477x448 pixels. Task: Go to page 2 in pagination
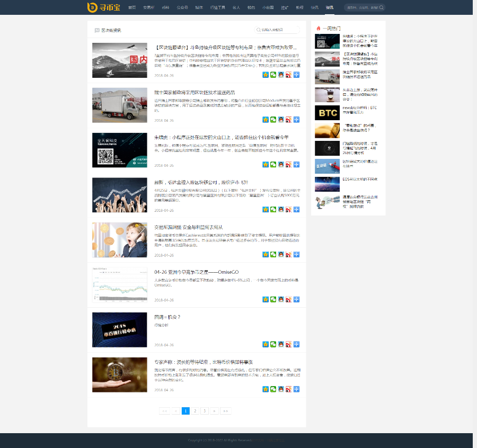click(195, 411)
